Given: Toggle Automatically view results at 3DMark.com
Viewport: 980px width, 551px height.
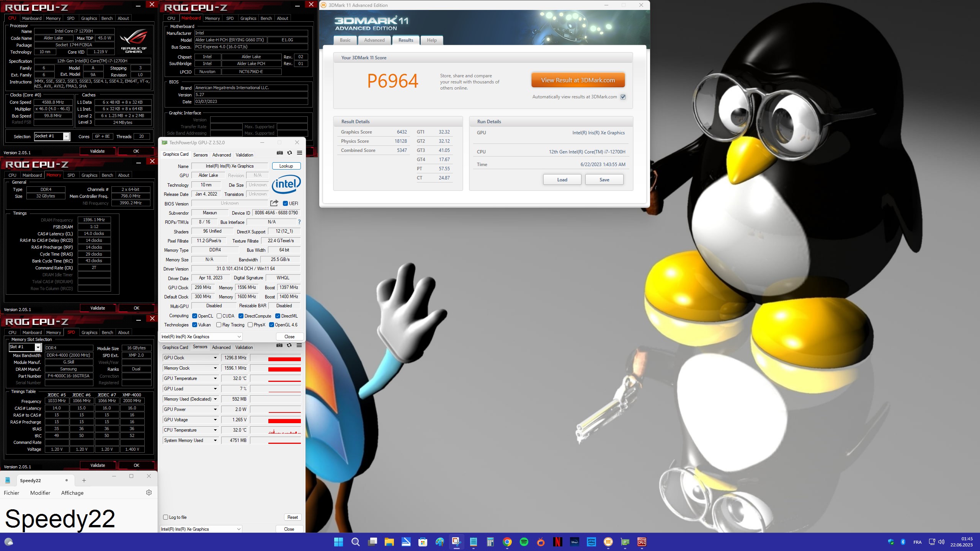Looking at the screenshot, I should [x=623, y=97].
